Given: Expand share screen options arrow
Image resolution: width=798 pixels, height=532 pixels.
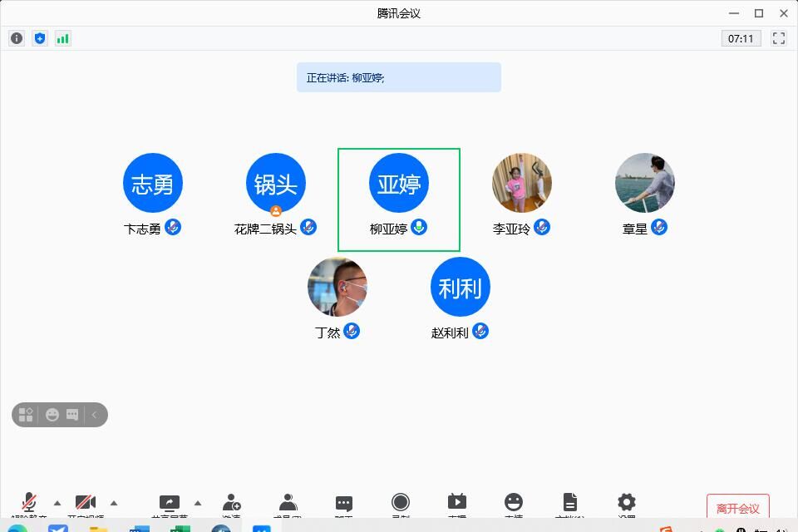Looking at the screenshot, I should tap(198, 503).
